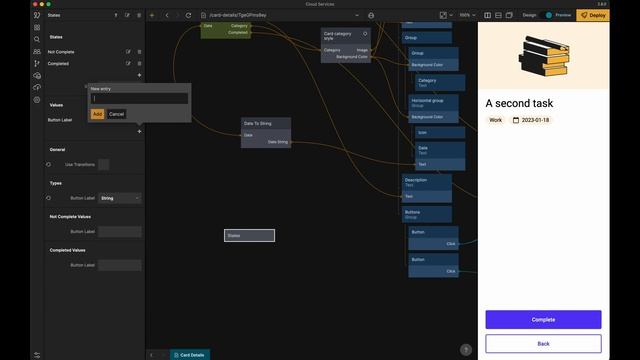This screenshot has width=640, height=360.
Task: Click Cancel in the New entry popup
Action: (x=116, y=114)
